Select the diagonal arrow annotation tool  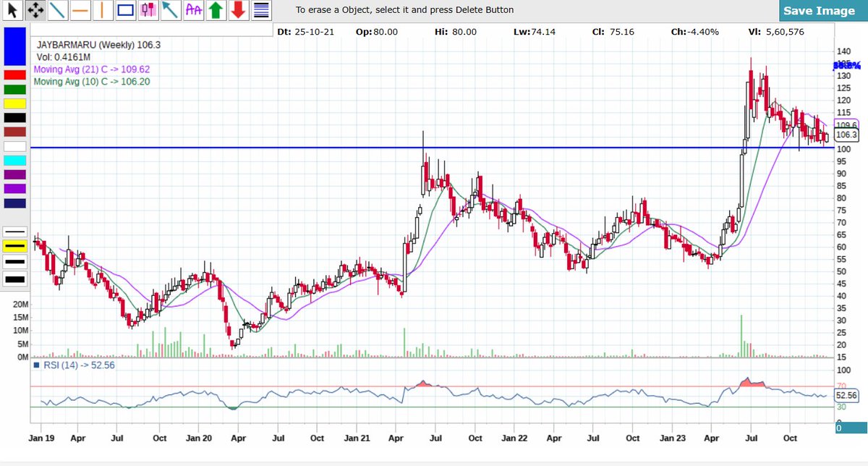[x=170, y=10]
